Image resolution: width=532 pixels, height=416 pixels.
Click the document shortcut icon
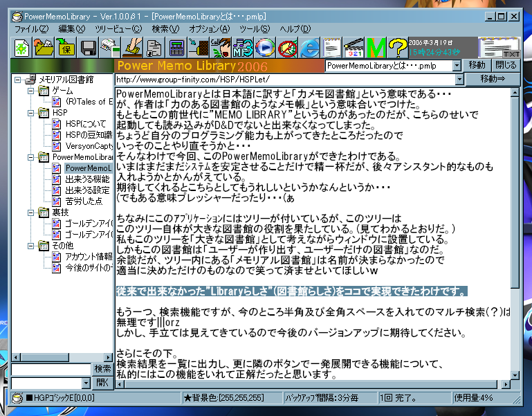pyautogui.click(x=154, y=48)
